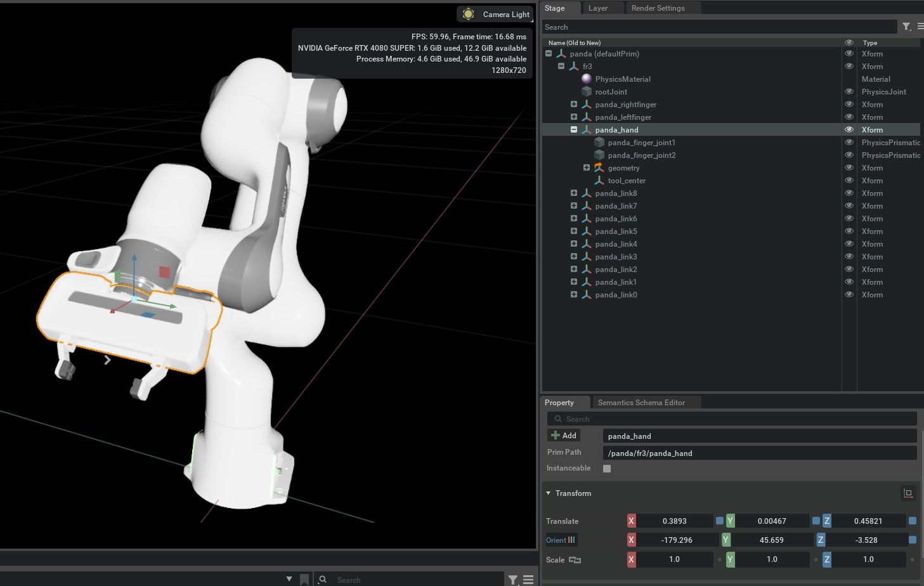Click the green plus Add icon

pyautogui.click(x=556, y=435)
